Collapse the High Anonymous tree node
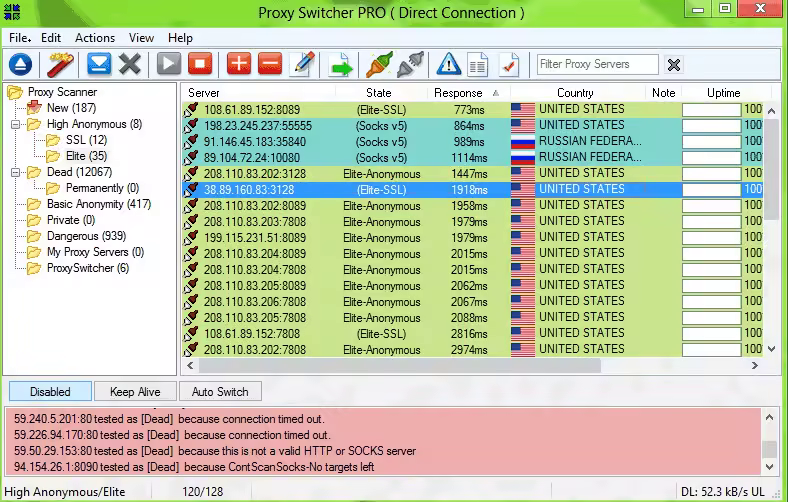788x502 pixels. point(18,125)
